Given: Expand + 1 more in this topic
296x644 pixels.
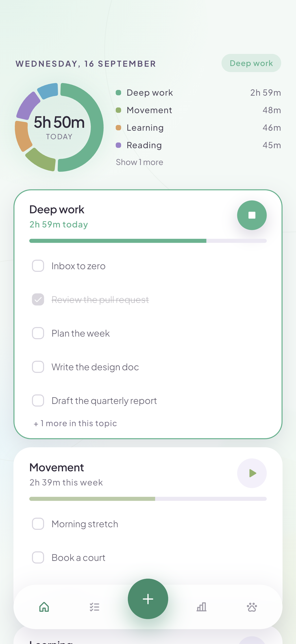Looking at the screenshot, I should 75,423.
